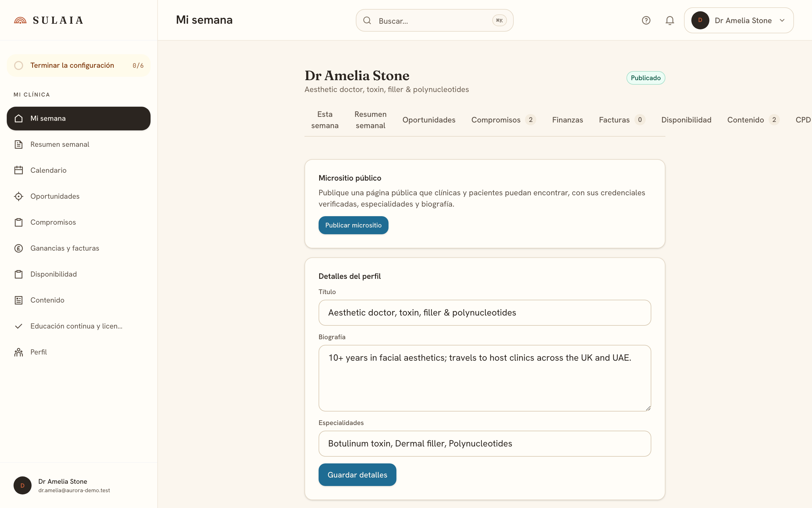
Task: Open Ganancias y facturas from sidebar
Action: click(78, 248)
